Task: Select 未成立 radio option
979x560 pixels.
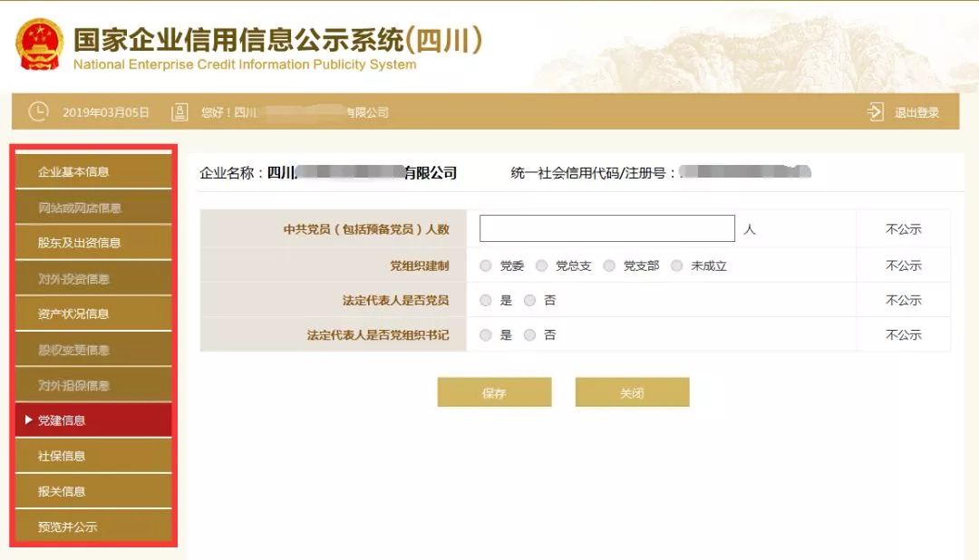Action: [x=677, y=266]
